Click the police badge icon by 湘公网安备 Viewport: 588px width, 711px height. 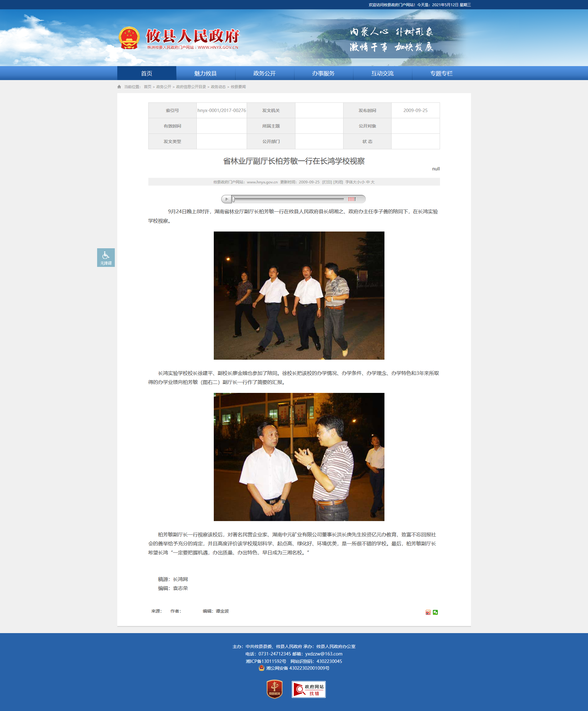[261, 668]
